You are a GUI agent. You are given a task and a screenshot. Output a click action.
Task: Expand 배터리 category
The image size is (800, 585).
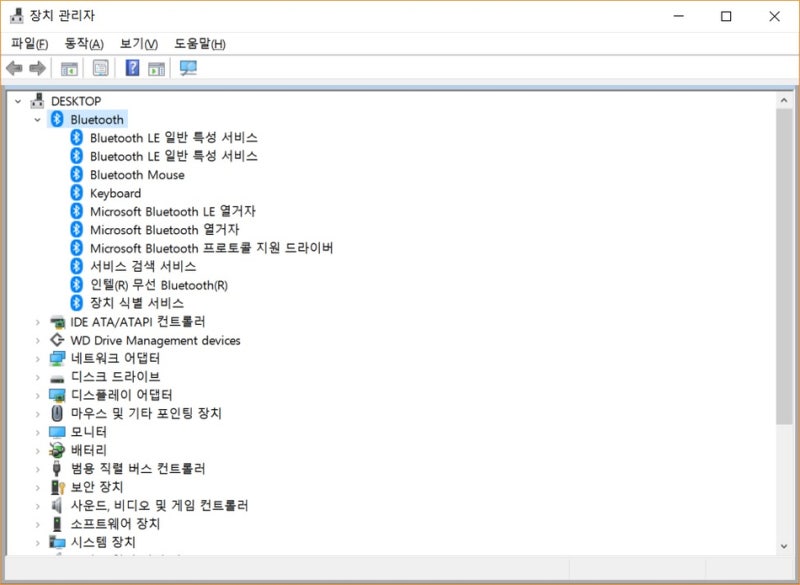[x=37, y=451]
